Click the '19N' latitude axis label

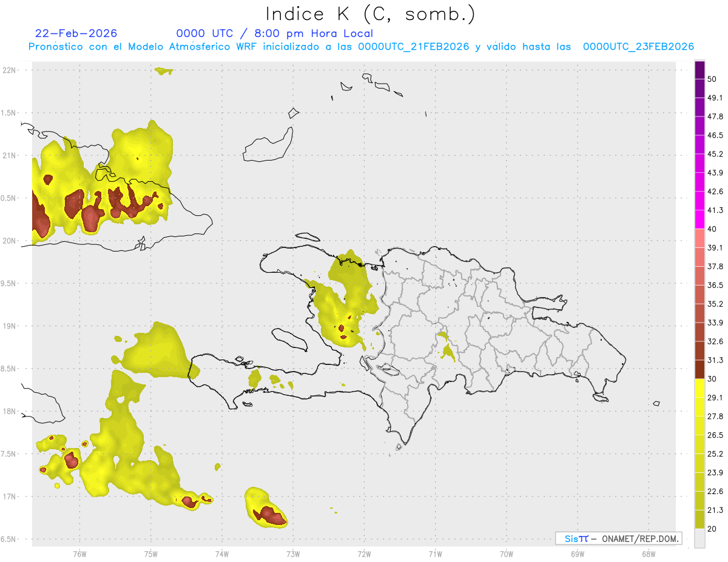point(9,326)
